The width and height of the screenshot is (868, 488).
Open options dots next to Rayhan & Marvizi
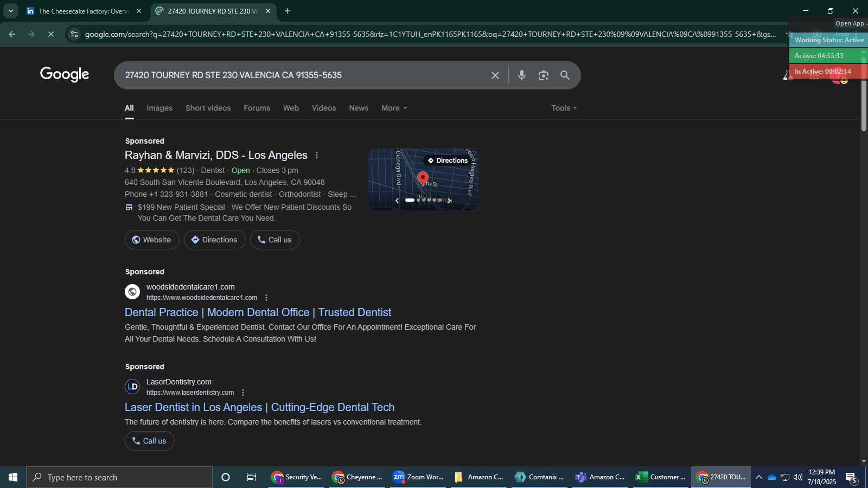317,155
